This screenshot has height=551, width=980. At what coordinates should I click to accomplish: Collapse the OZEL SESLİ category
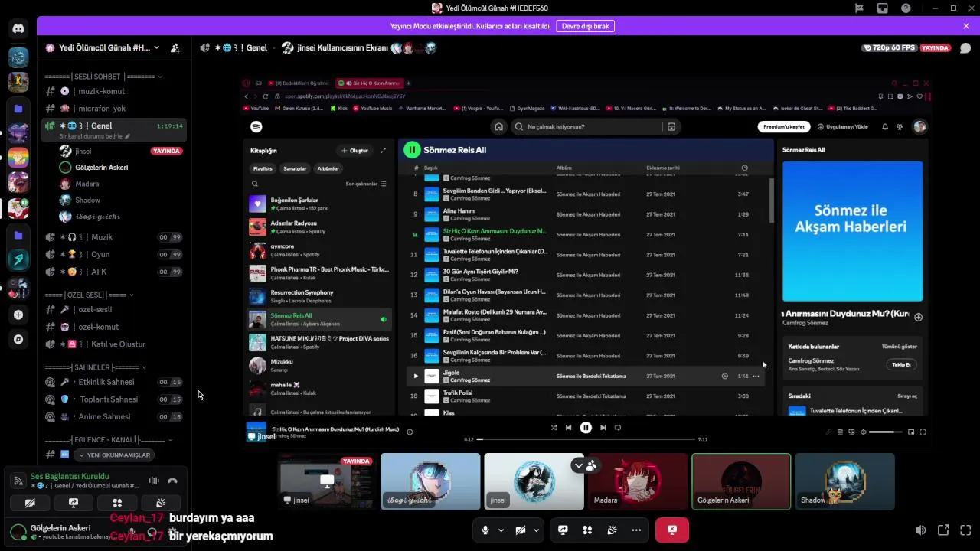(x=89, y=295)
